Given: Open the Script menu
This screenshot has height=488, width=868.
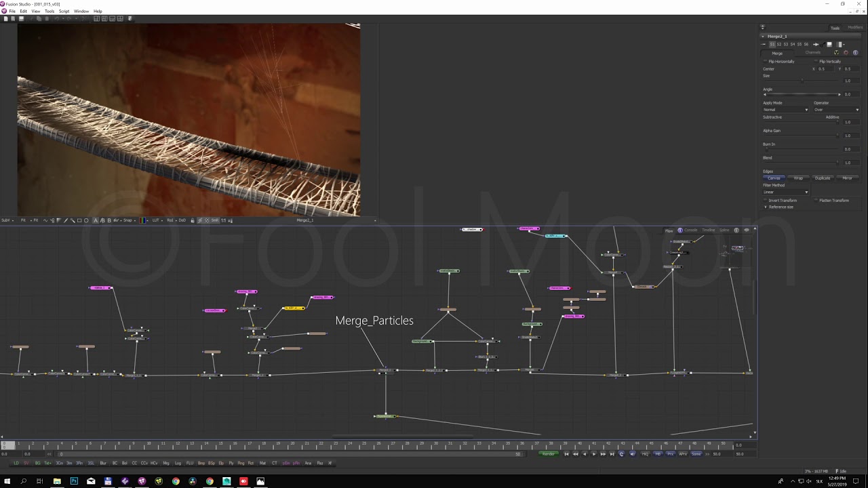Looking at the screenshot, I should pyautogui.click(x=64, y=12).
